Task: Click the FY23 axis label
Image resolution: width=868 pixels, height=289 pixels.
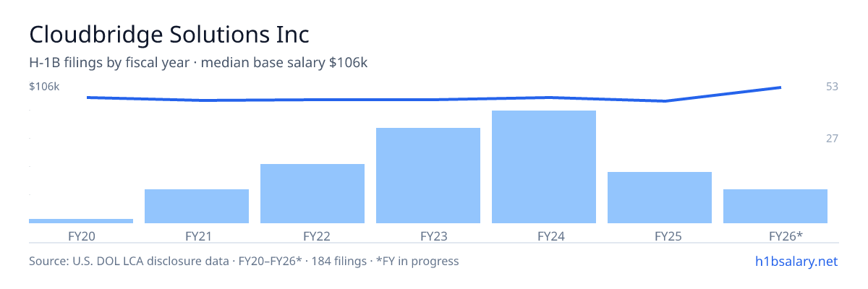Action: (x=428, y=236)
